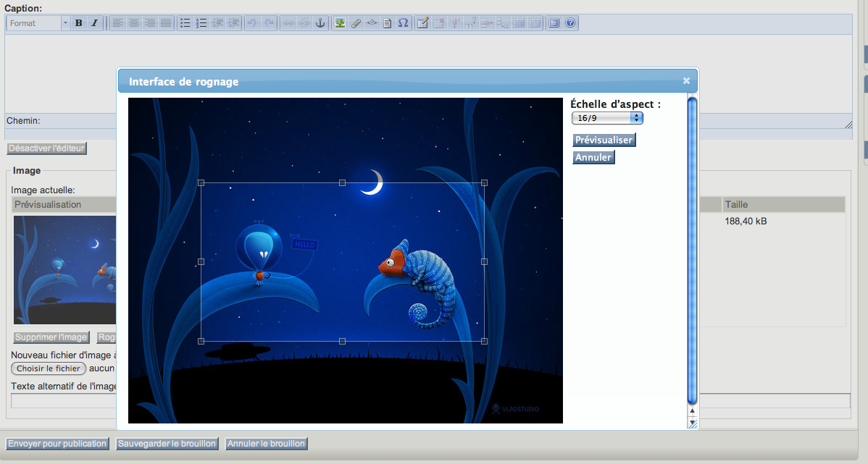
Task: Close the Interface de rognage dialog
Action: point(686,81)
